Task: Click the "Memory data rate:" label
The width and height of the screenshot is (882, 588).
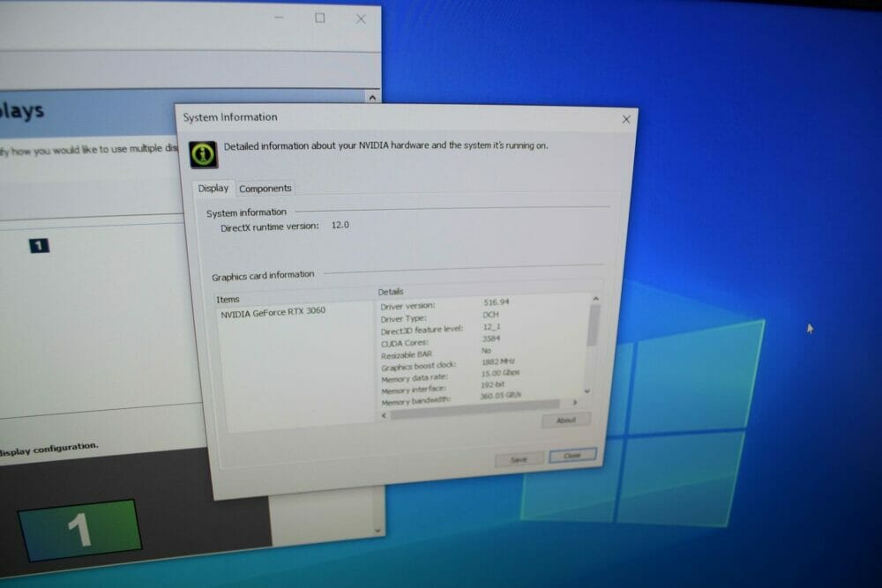Action: pyautogui.click(x=415, y=378)
